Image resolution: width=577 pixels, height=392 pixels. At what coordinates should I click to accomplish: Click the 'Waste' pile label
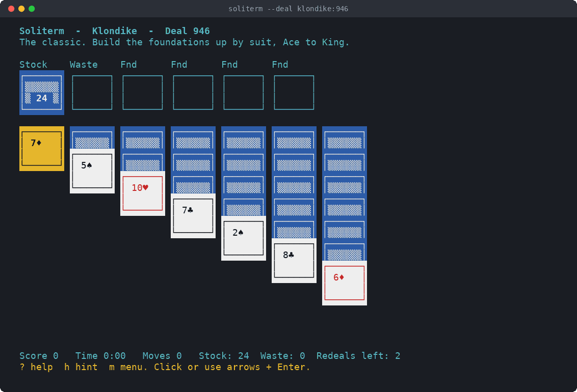[x=84, y=65]
